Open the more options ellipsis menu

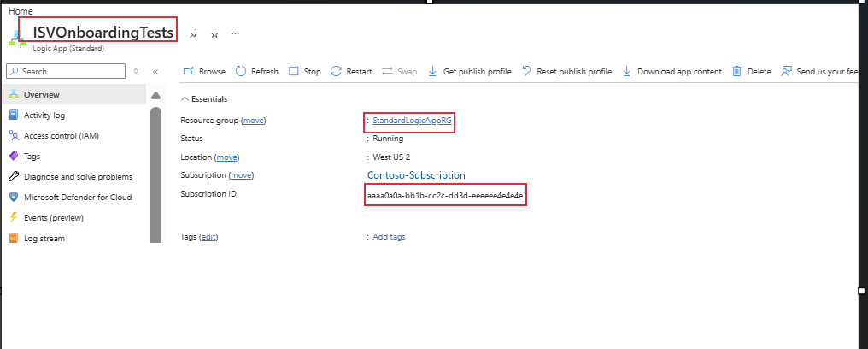(235, 34)
